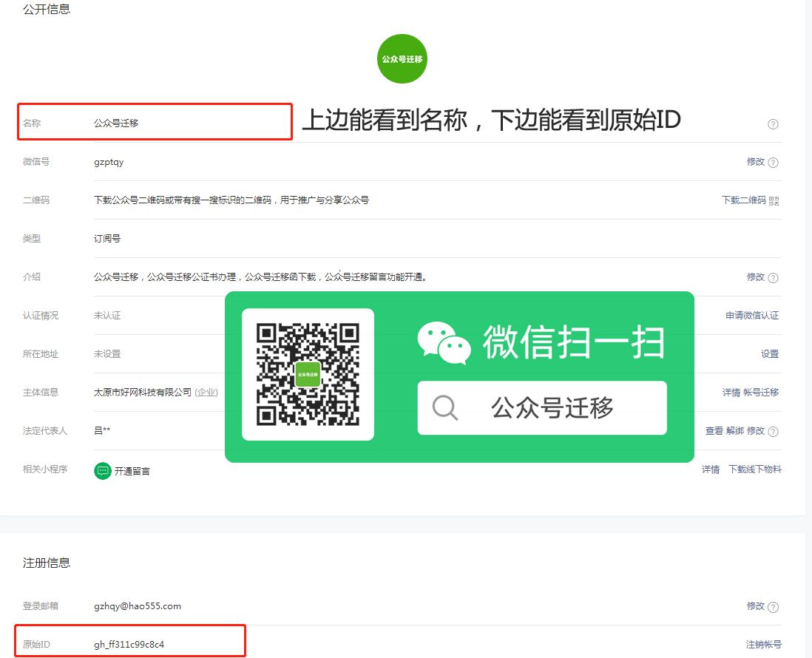Click the 注册信息 section heading
Viewport: 812px width, 658px height.
pos(47,563)
